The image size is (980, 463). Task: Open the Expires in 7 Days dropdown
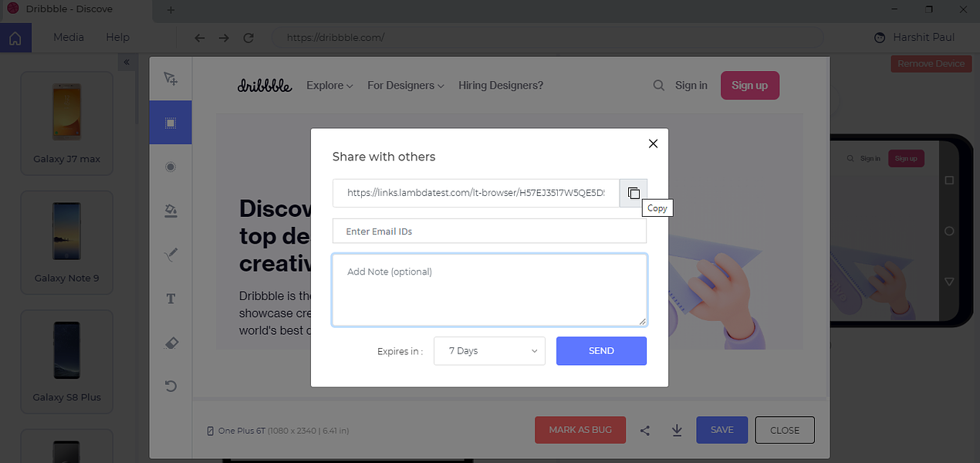point(489,351)
